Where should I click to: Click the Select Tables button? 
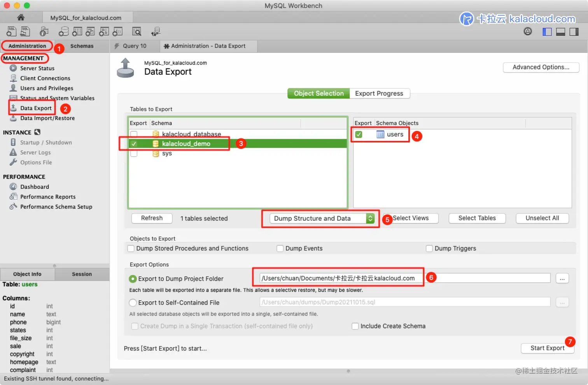(477, 218)
